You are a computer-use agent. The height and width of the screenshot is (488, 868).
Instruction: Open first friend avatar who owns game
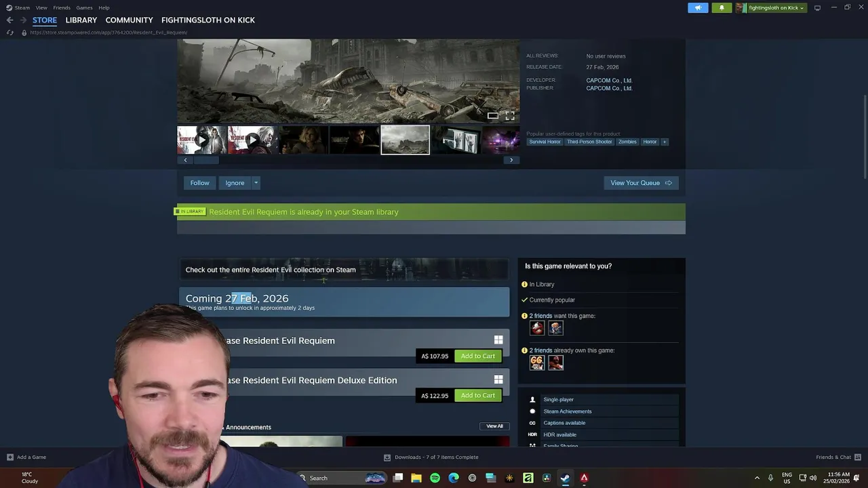pos(537,363)
